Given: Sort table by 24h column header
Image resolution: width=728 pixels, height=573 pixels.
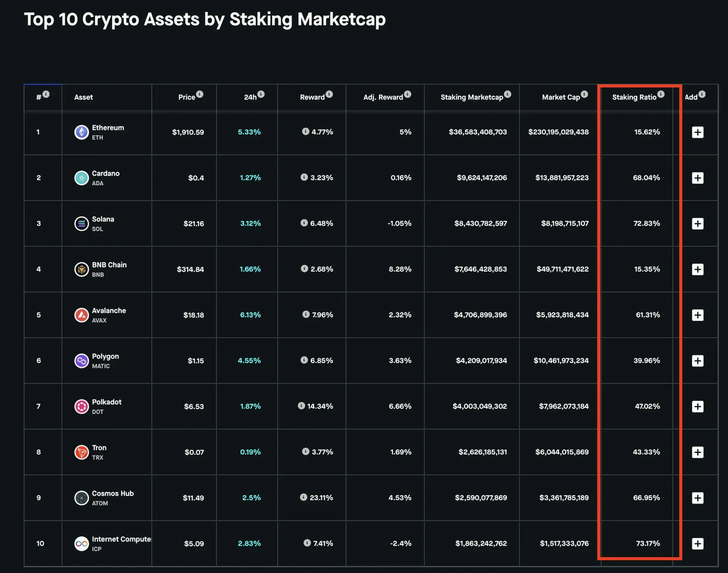Looking at the screenshot, I should tap(250, 97).
